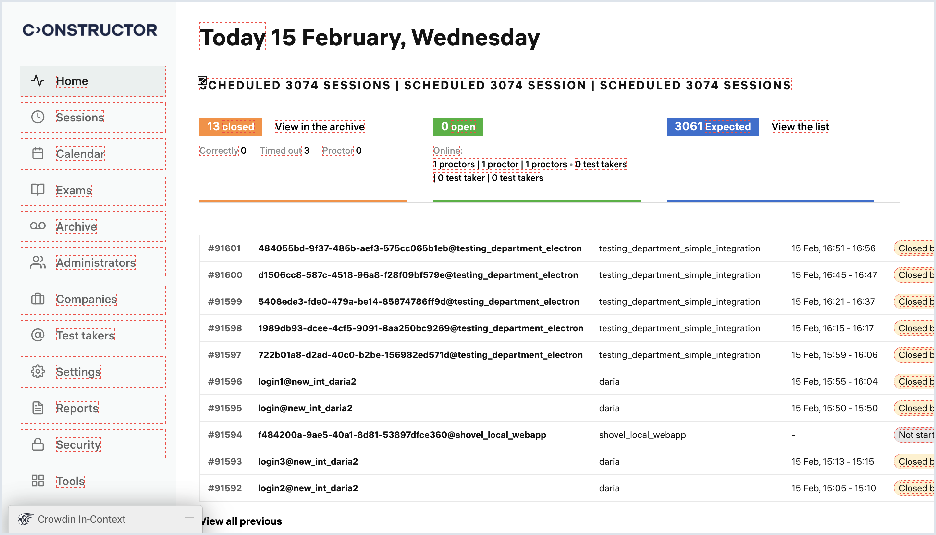The height and width of the screenshot is (535, 936).
Task: Open the Sessions menu item
Action: (x=80, y=117)
